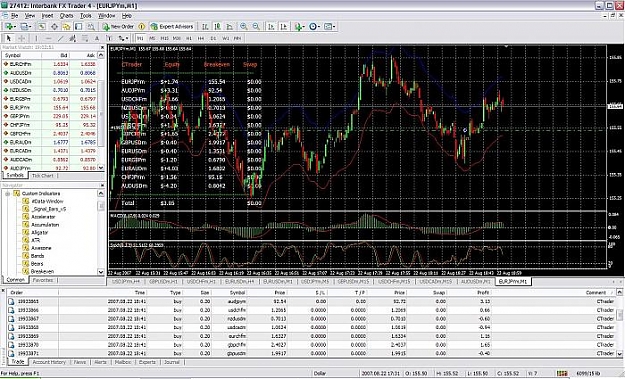
Task: Click the yellow MetaEditor icon
Action: [142, 27]
